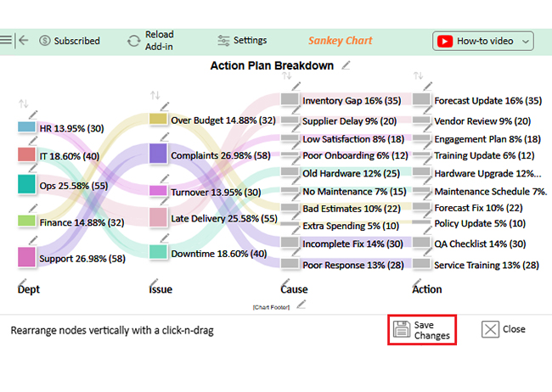The width and height of the screenshot is (552, 392).
Task: Click sort arrows above Cause column
Action: click(x=286, y=76)
